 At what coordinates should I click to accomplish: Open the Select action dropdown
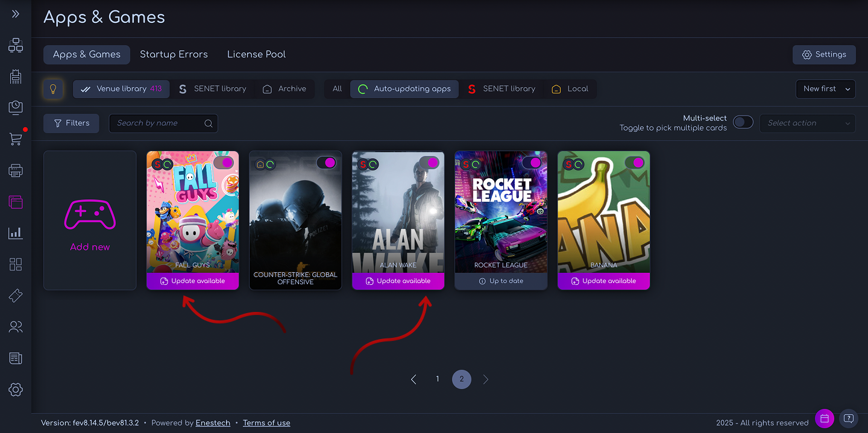[807, 123]
